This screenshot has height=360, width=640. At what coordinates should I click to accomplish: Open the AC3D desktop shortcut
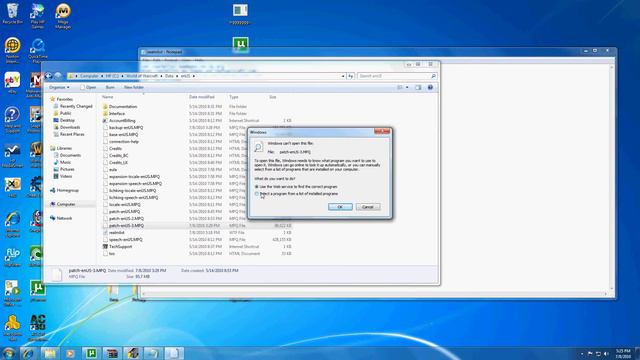coord(38,327)
